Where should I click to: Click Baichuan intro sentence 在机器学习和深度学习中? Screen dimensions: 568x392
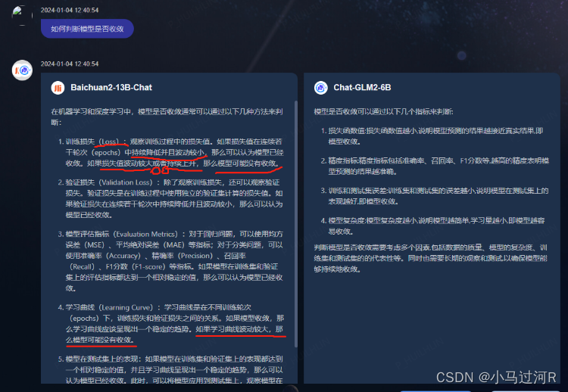(167, 117)
